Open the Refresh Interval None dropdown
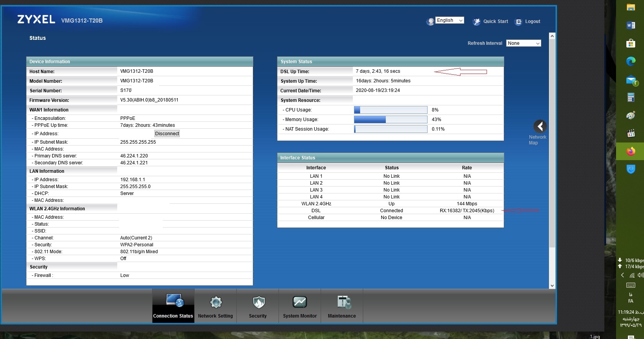The height and width of the screenshot is (339, 644). coord(524,43)
